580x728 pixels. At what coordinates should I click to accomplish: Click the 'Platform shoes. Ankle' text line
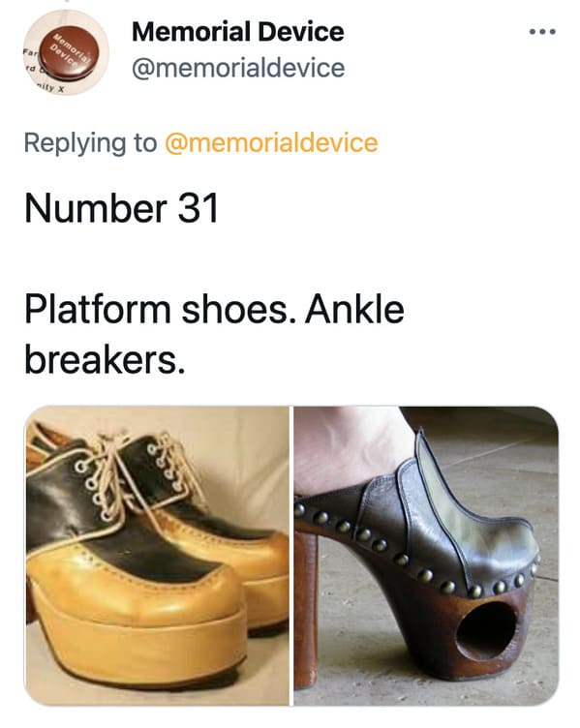[215, 310]
